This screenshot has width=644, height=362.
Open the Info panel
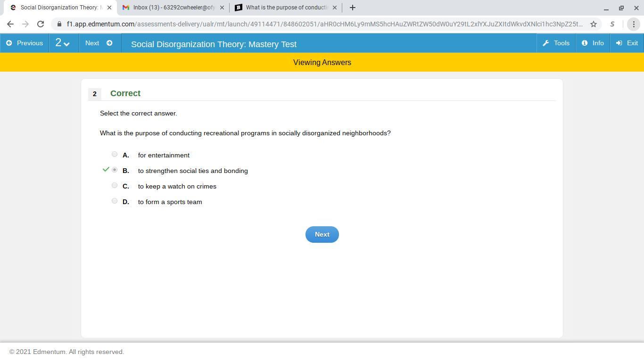[x=593, y=43]
